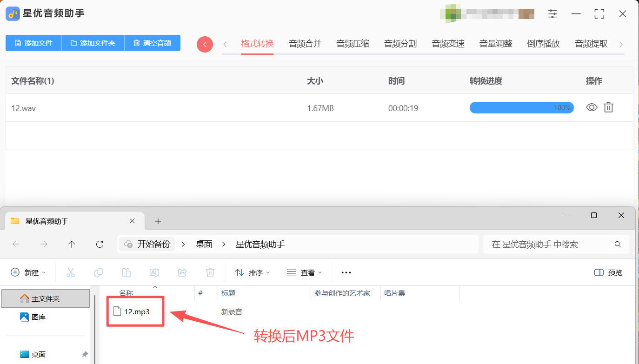Open the 查看 dropdown
Image resolution: width=639 pixels, height=364 pixels.
[x=305, y=272]
